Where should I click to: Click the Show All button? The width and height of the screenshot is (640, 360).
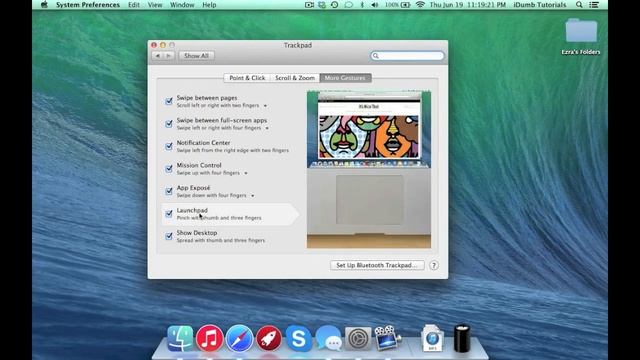point(196,56)
